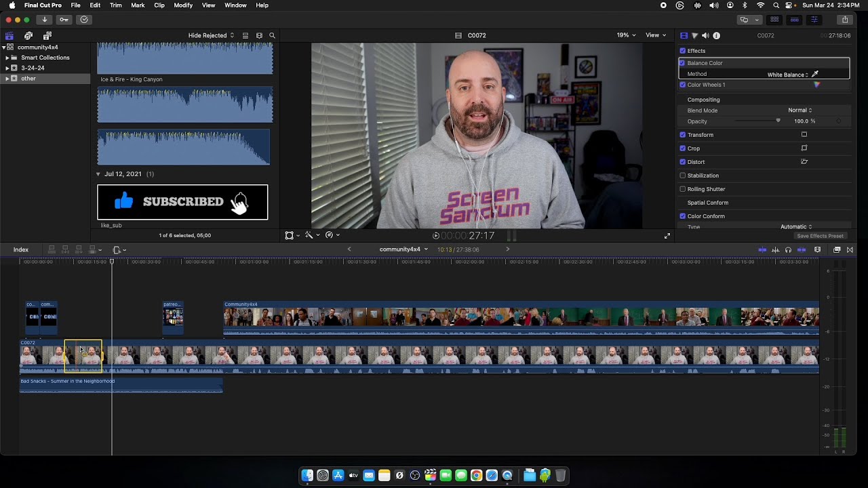Toggle the Color Conform checkbox
Image resolution: width=868 pixels, height=488 pixels.
[x=683, y=216]
